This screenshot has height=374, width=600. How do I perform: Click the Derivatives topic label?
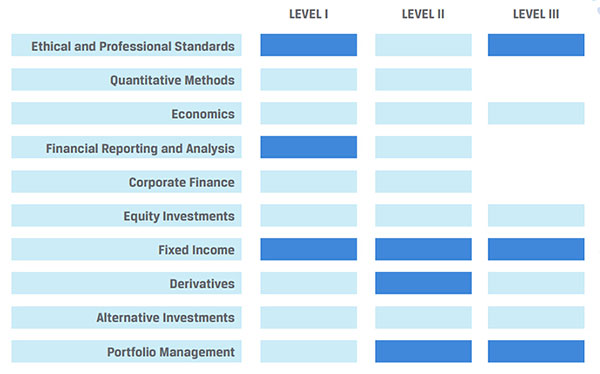pyautogui.click(x=126, y=283)
